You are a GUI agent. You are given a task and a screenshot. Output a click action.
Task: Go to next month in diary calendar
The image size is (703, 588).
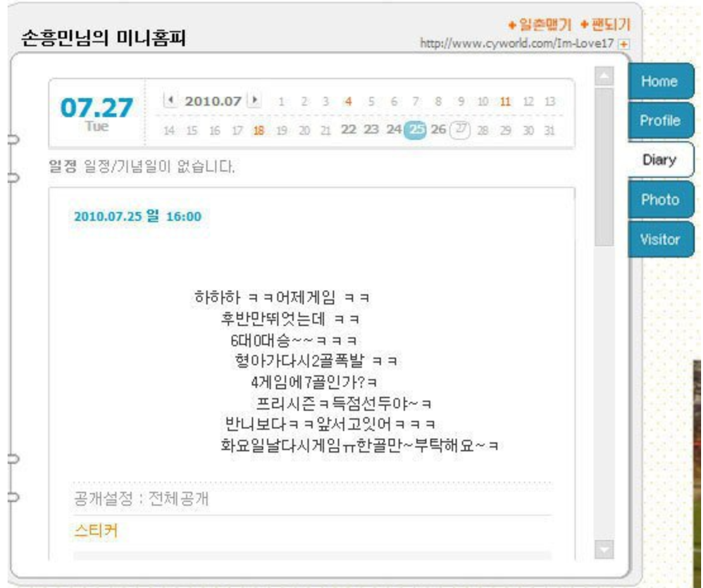tap(255, 100)
